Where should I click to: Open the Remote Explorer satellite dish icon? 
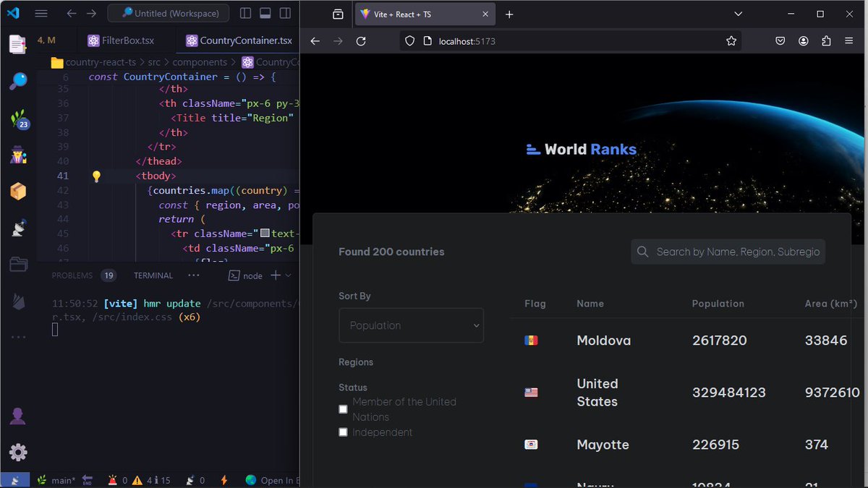(x=17, y=228)
